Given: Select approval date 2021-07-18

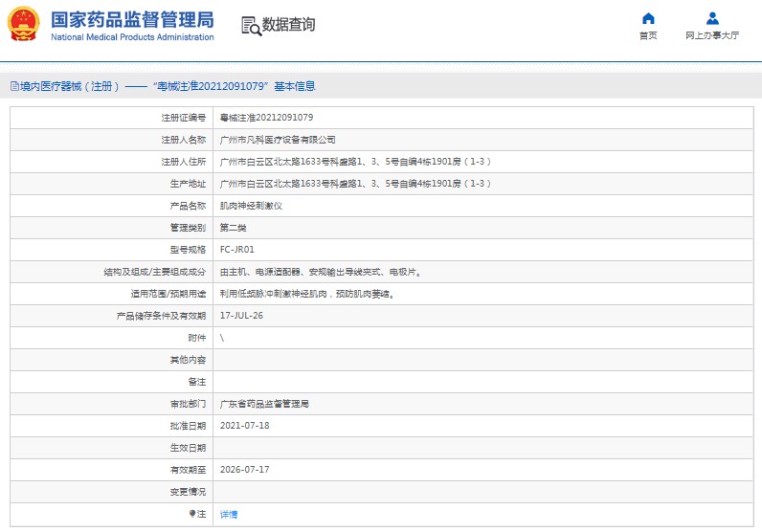Looking at the screenshot, I should coord(244,426).
